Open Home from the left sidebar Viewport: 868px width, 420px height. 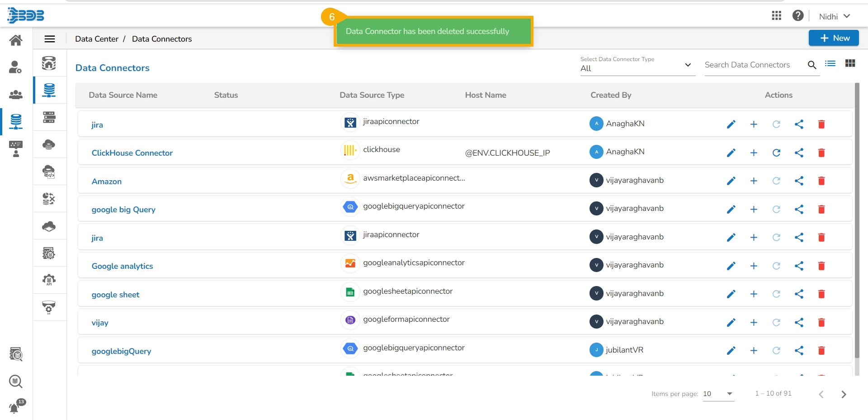[x=16, y=40]
